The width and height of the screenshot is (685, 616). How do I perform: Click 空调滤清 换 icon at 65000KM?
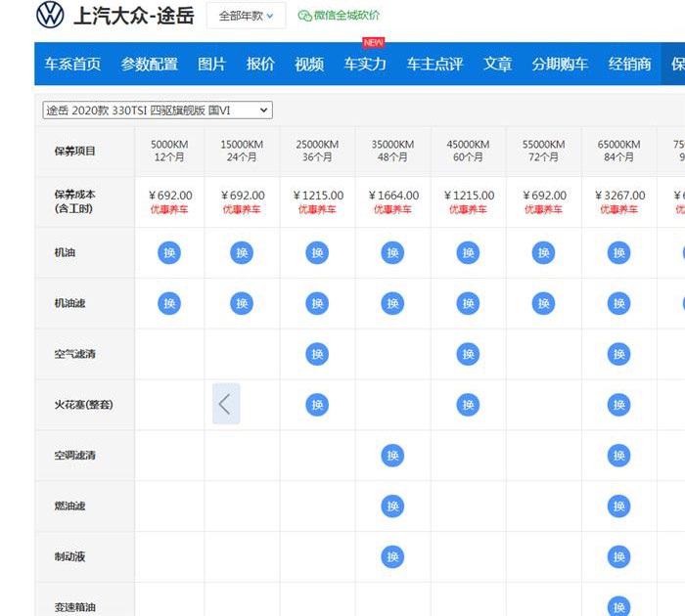[x=619, y=456]
